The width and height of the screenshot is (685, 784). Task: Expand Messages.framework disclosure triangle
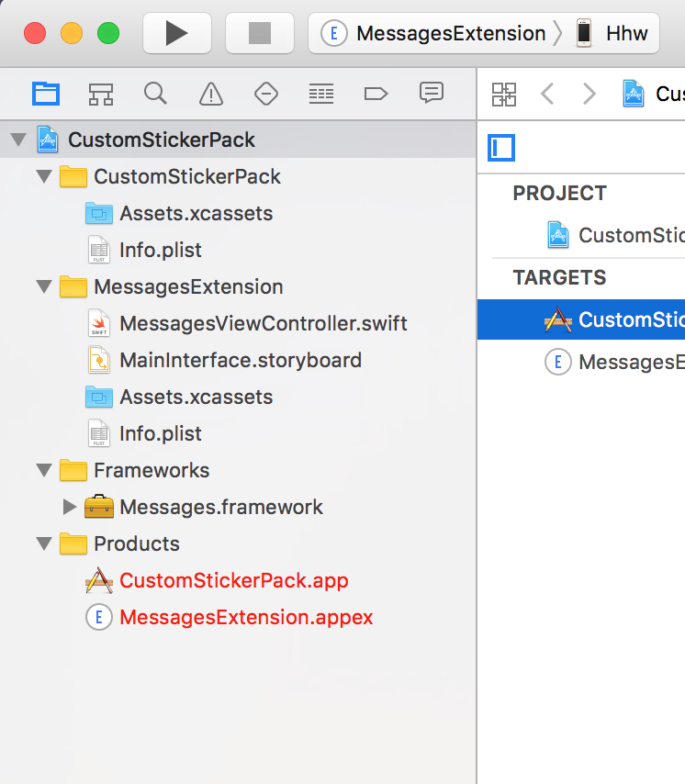pyautogui.click(x=69, y=508)
